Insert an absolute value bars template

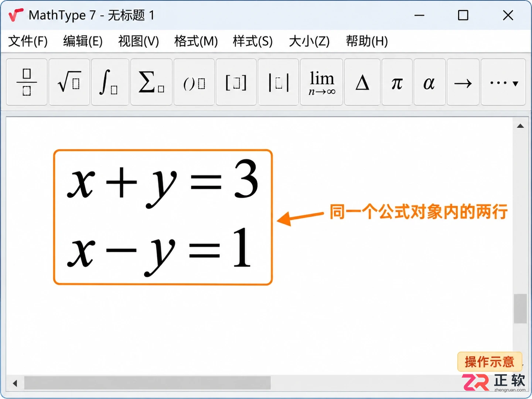click(278, 82)
